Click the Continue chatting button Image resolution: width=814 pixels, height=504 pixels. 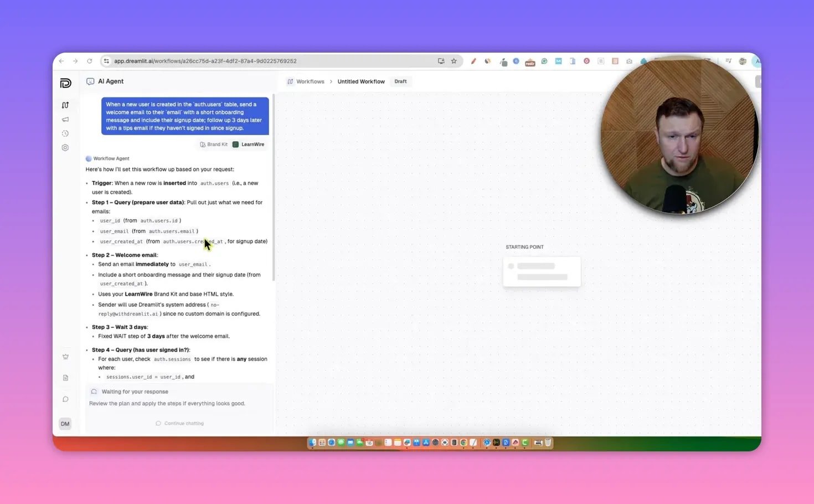180,423
